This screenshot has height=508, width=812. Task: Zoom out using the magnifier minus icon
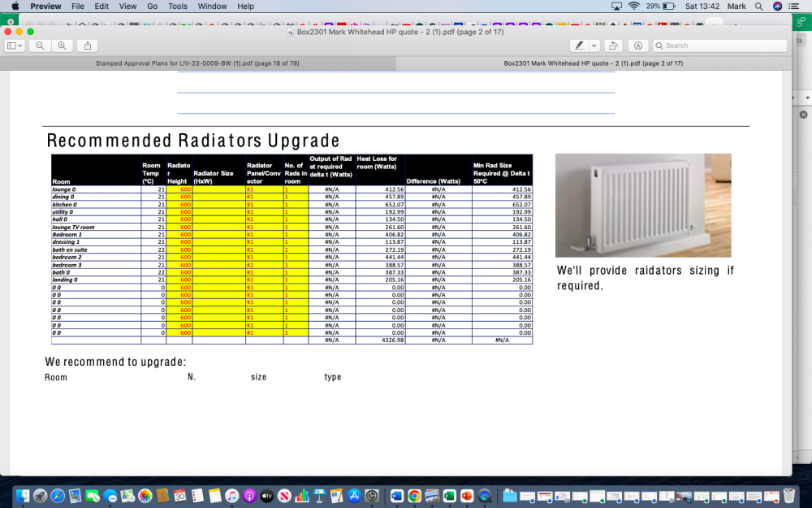[40, 46]
